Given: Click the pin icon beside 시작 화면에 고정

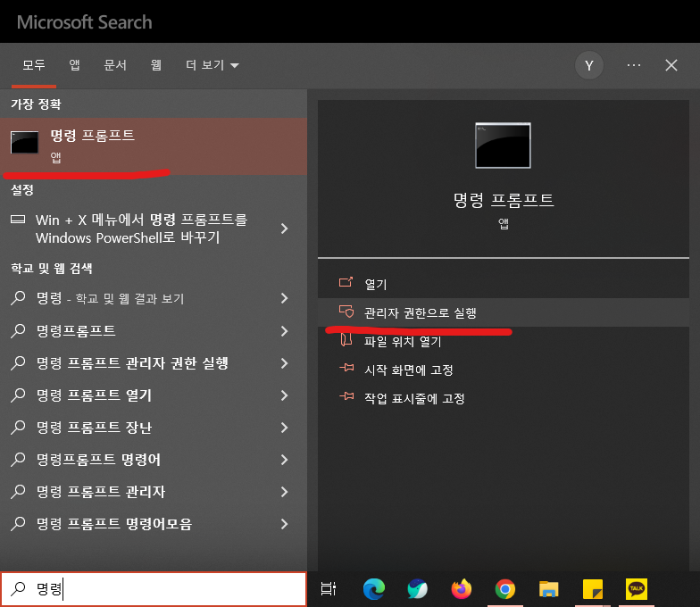Looking at the screenshot, I should [x=346, y=368].
